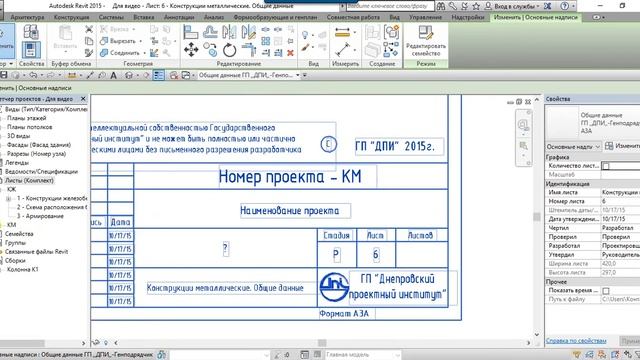Screen dimensions: 640x360
Task: Click the red Delete X icon
Action: (290, 53)
